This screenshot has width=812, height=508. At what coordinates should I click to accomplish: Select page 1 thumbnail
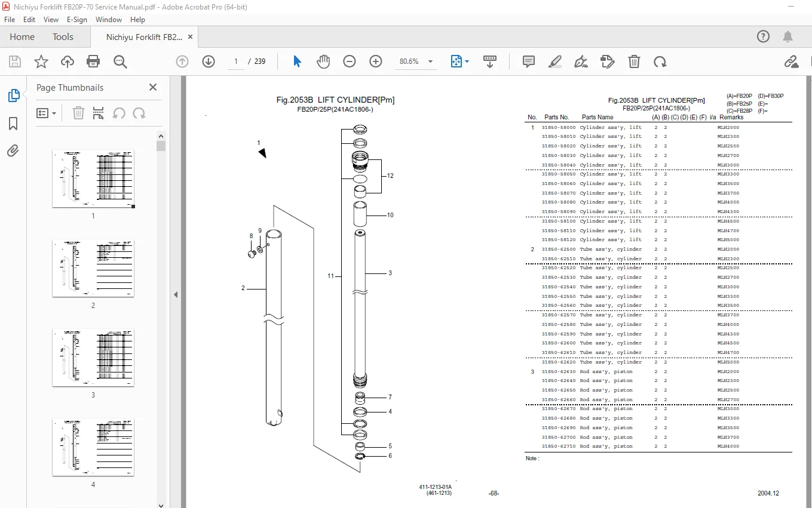(93, 178)
